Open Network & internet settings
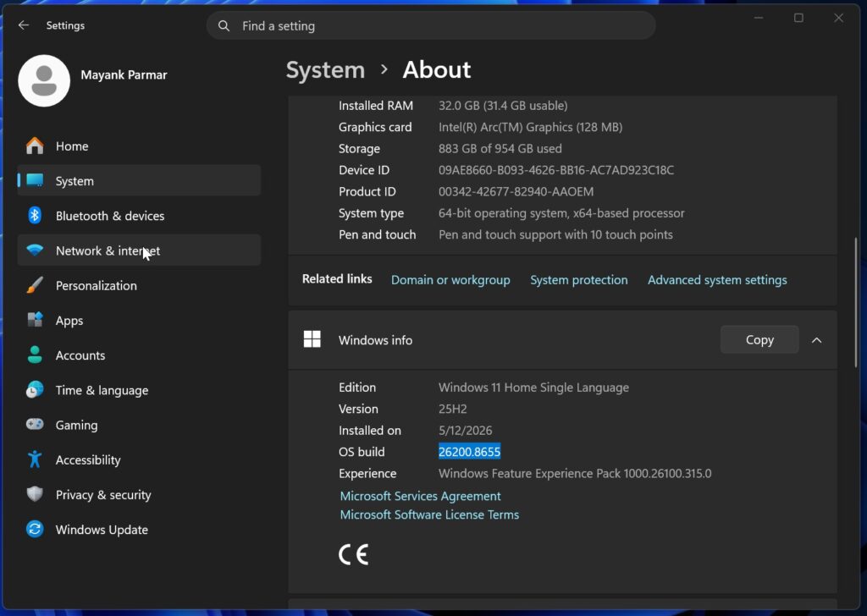 140,250
